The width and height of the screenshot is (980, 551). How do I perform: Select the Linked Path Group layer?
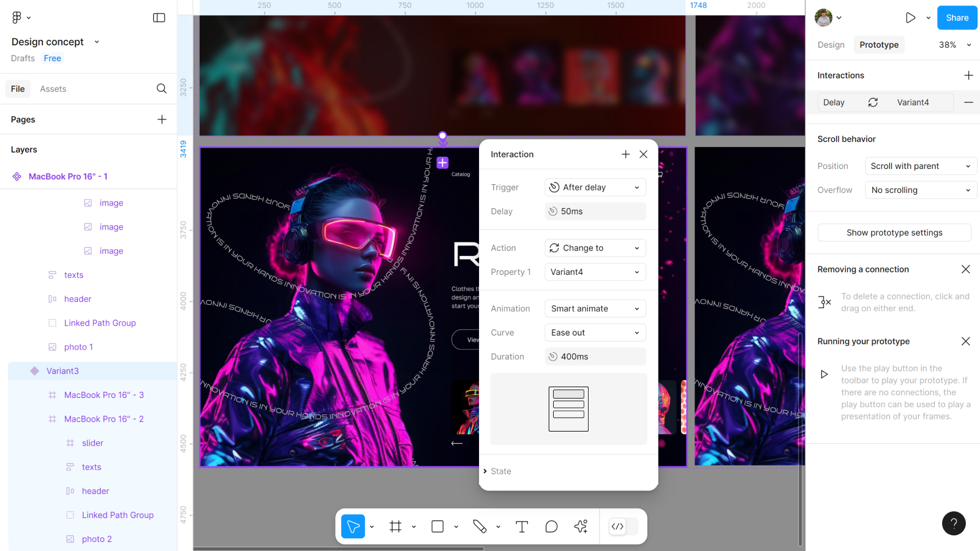click(x=100, y=323)
